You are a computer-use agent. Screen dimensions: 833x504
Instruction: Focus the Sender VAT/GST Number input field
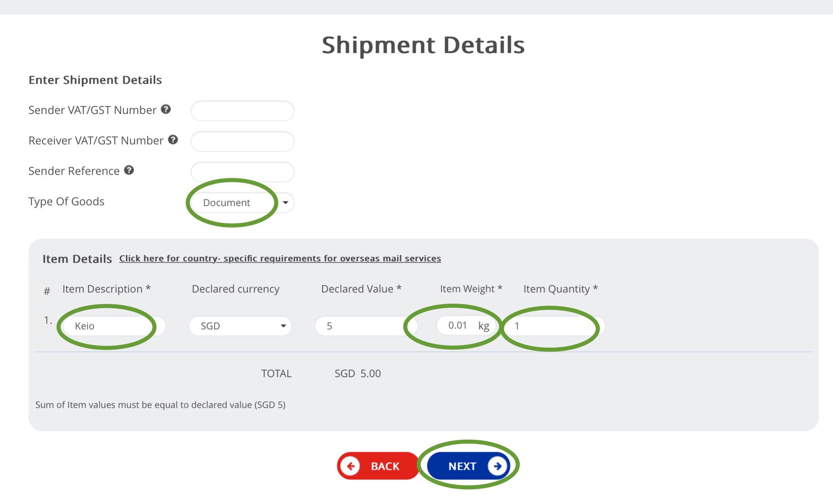[242, 111]
